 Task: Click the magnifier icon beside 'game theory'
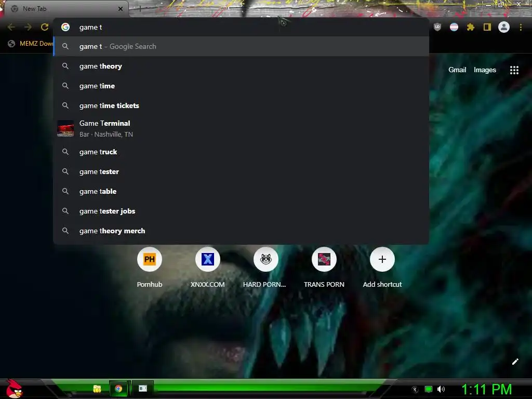click(x=65, y=66)
